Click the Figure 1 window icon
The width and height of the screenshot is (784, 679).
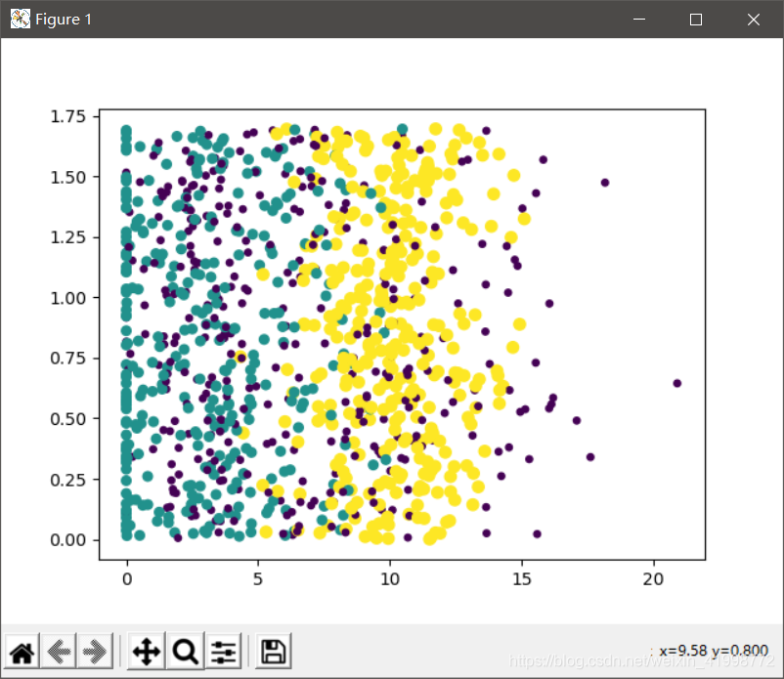coord(21,19)
